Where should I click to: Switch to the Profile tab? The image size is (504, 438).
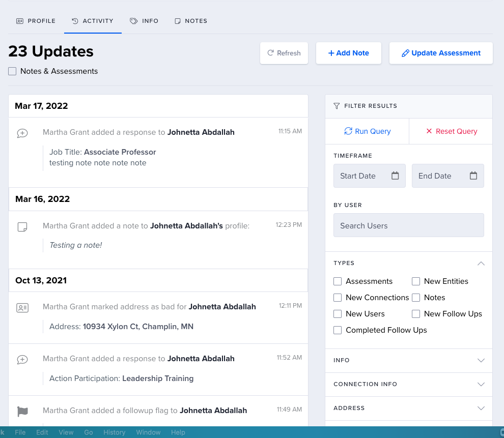coord(36,21)
